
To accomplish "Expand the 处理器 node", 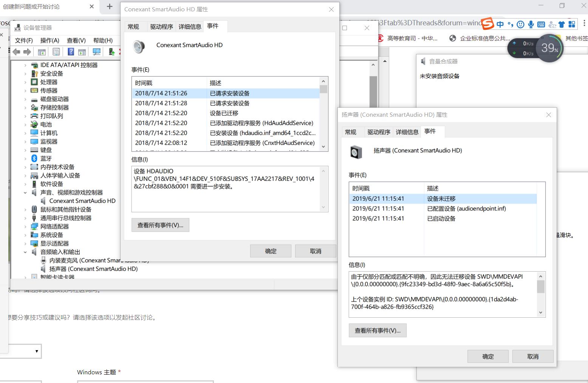I will [x=25, y=82].
